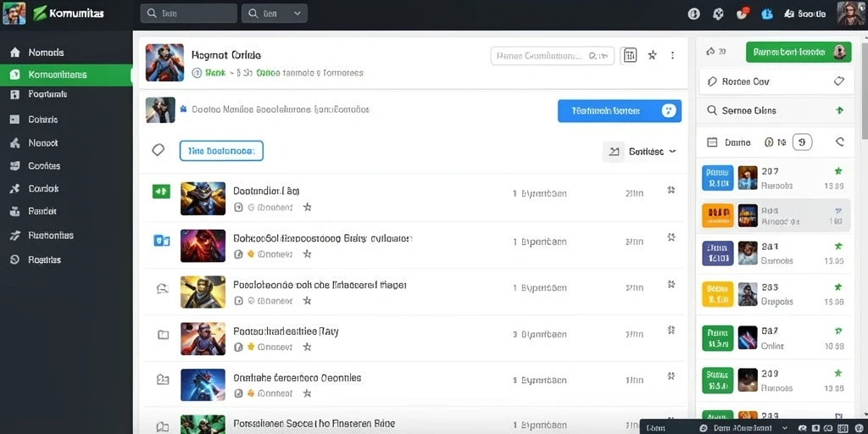This screenshot has height=434, width=868.
Task: Click the first search field in top bar
Action: point(189,14)
